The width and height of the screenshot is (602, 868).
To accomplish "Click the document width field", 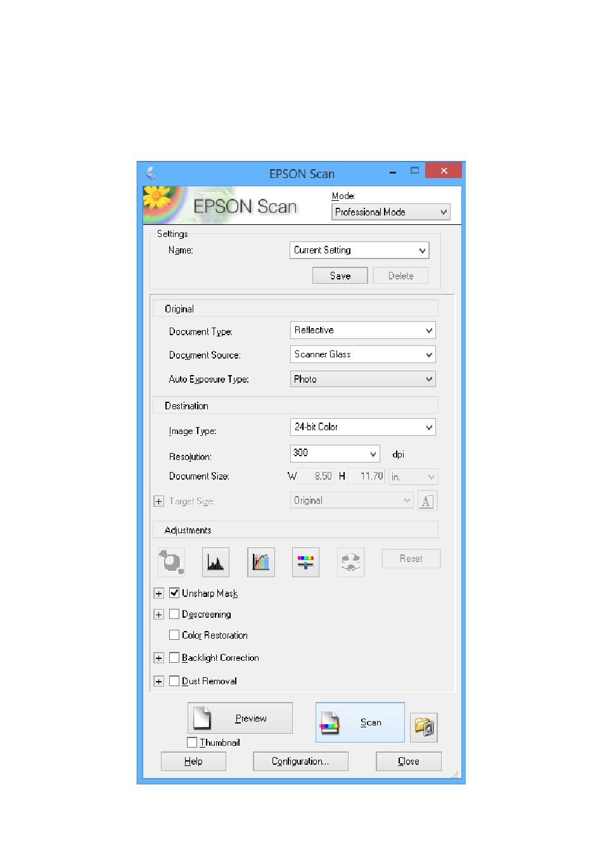I will [x=316, y=476].
